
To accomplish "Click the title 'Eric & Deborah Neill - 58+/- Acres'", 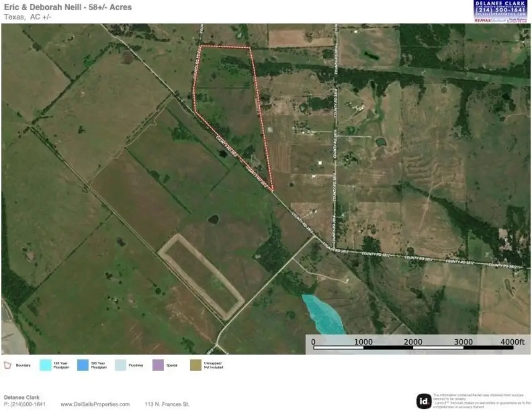I will [68, 7].
